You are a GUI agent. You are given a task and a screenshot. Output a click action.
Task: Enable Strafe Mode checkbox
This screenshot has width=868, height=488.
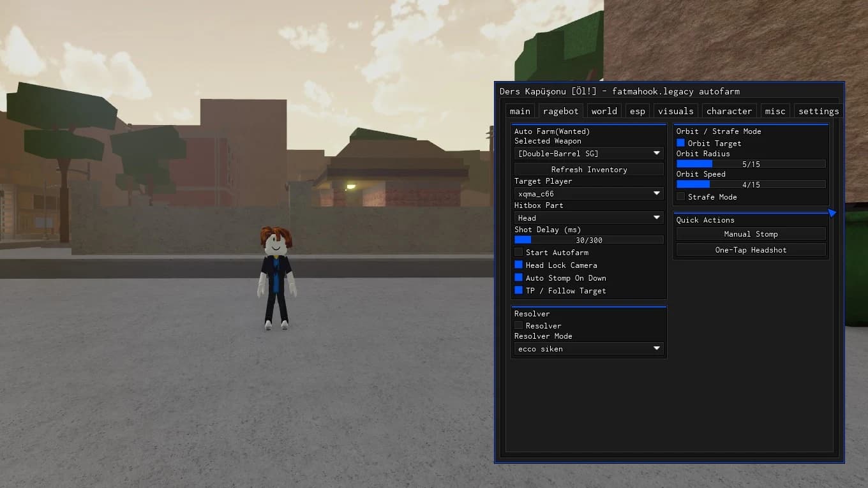click(680, 196)
